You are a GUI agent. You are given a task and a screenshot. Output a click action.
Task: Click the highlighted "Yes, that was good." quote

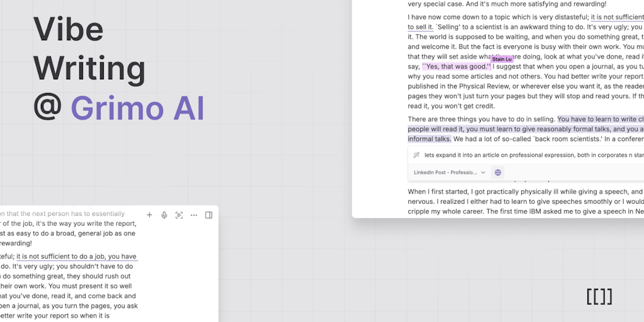(456, 67)
